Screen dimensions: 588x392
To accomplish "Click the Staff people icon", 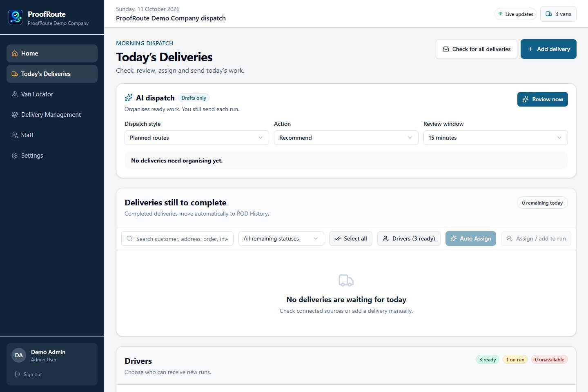I will [x=15, y=135].
